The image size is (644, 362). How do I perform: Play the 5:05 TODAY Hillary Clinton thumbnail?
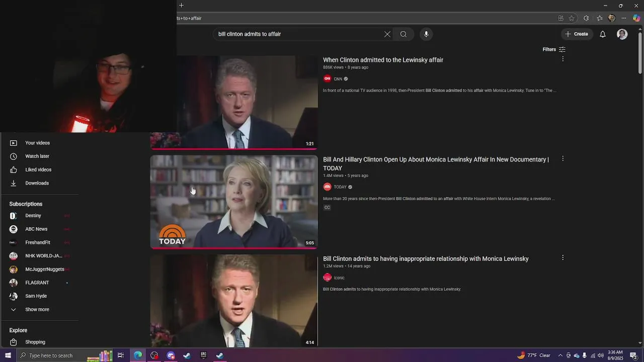tap(234, 202)
